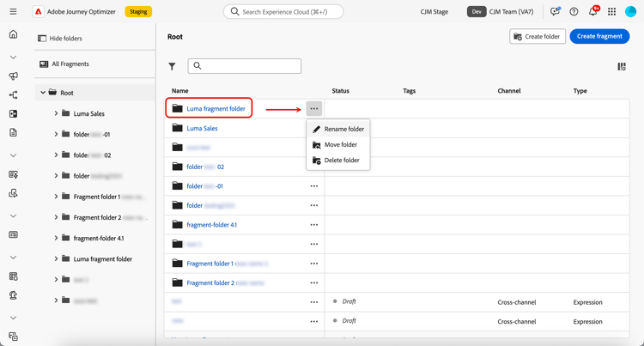Open the notifications bell icon
This screenshot has width=644, height=346.
point(592,11)
